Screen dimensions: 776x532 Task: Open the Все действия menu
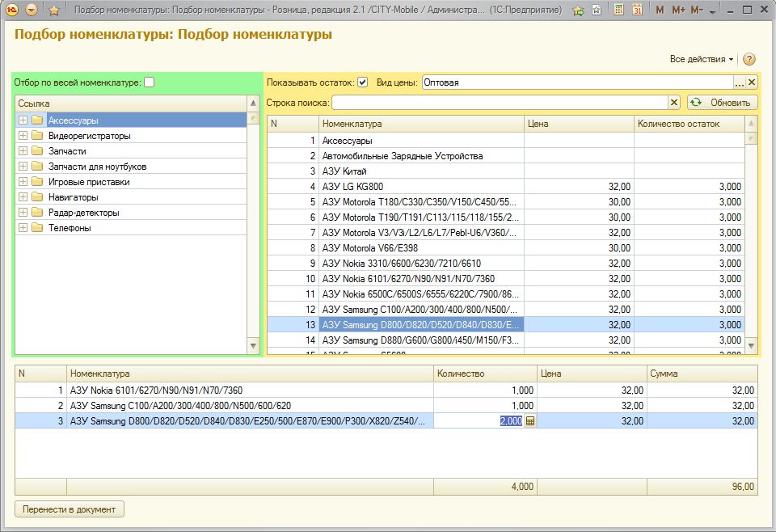(x=702, y=59)
